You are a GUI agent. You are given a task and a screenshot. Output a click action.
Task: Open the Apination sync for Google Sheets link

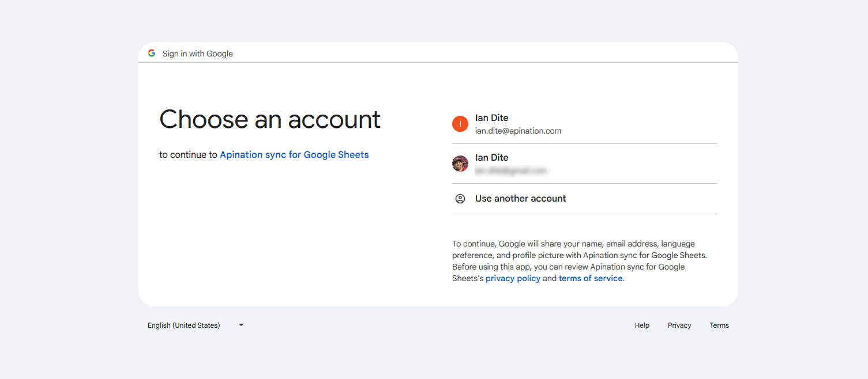coord(294,154)
